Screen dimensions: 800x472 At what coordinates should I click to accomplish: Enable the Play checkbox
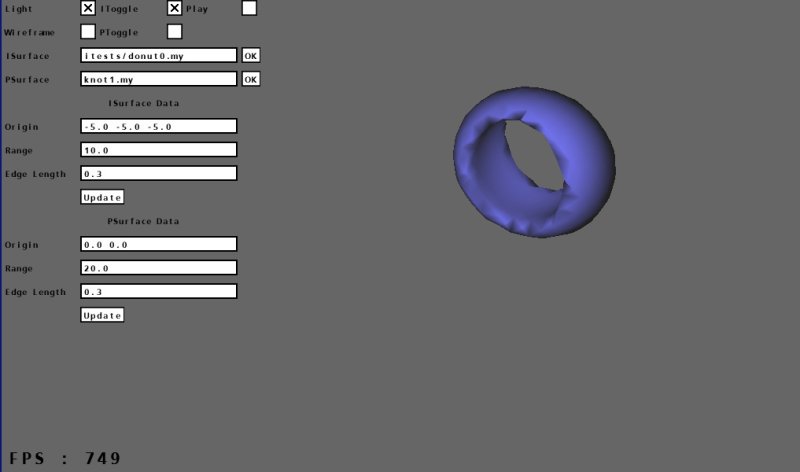click(x=249, y=8)
